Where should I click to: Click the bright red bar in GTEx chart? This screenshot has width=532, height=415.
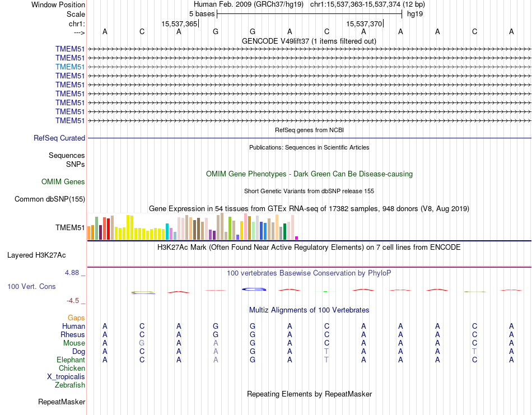pos(108,230)
